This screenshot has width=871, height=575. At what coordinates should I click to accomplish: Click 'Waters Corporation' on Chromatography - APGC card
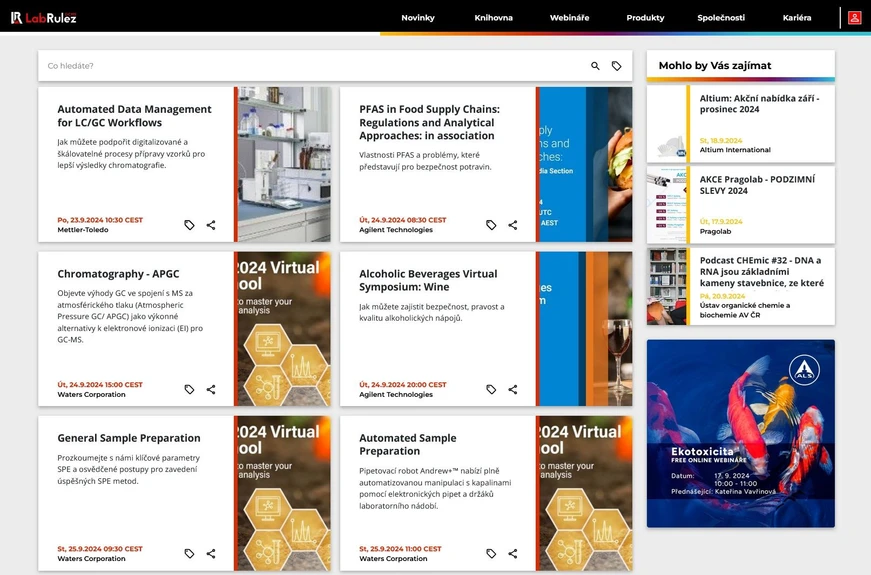[x=91, y=394]
